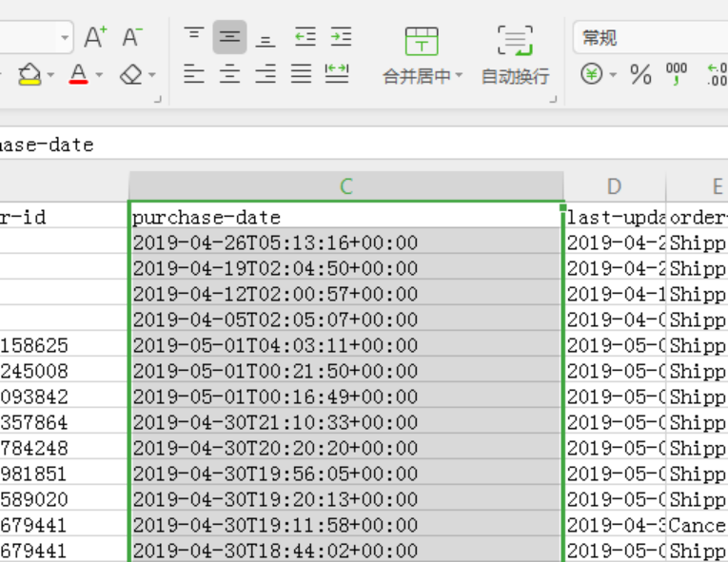Apply fill color bucket icon
Viewport: 728px width, 562px height.
(x=30, y=74)
